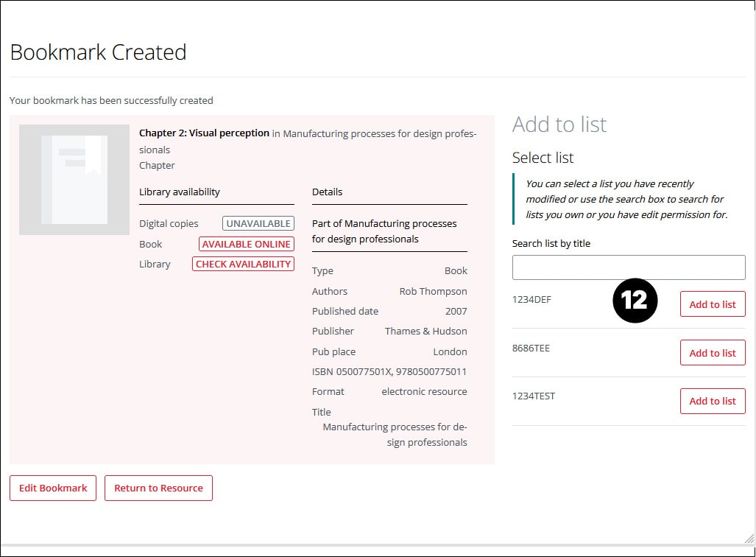Click the Bookmark Created page heading
This screenshot has width=756, height=557.
(x=98, y=52)
